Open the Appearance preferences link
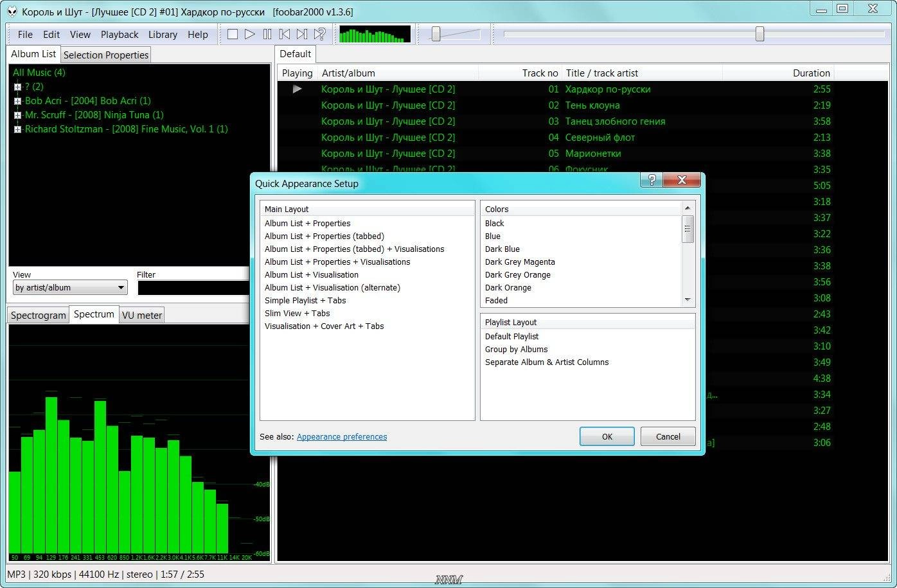897x588 pixels. pos(342,437)
